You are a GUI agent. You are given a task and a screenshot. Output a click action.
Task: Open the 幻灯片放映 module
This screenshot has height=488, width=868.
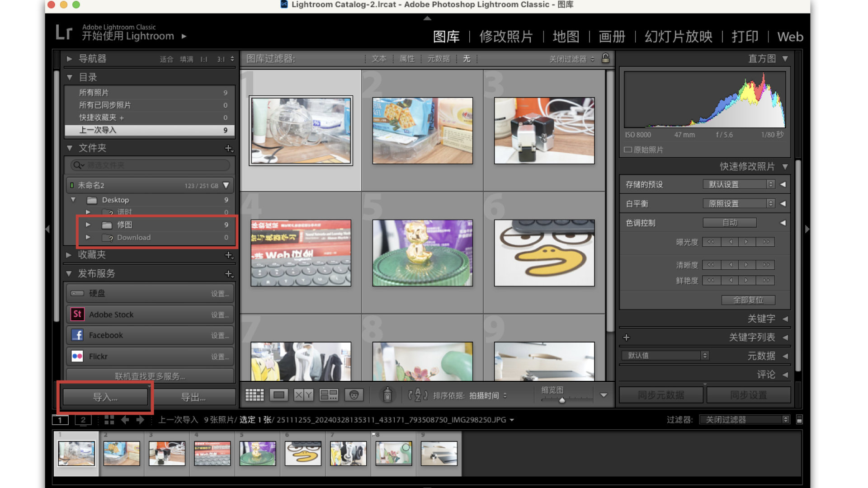pyautogui.click(x=678, y=37)
